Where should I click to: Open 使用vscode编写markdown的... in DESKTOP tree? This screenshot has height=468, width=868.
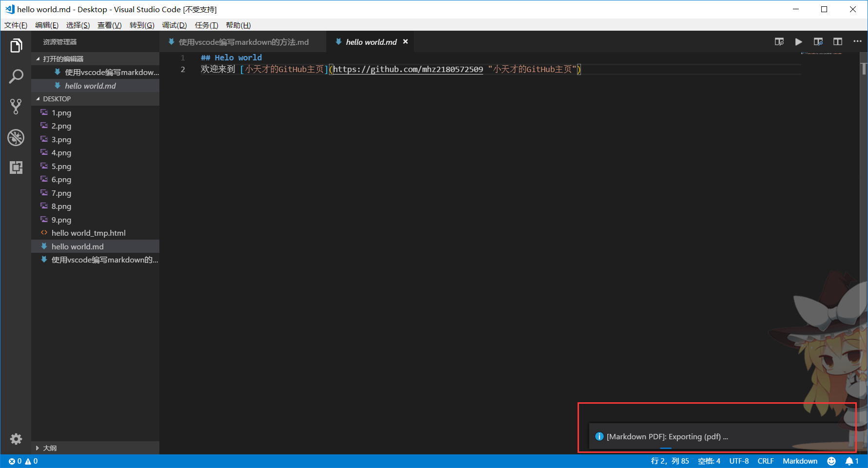tap(96, 260)
